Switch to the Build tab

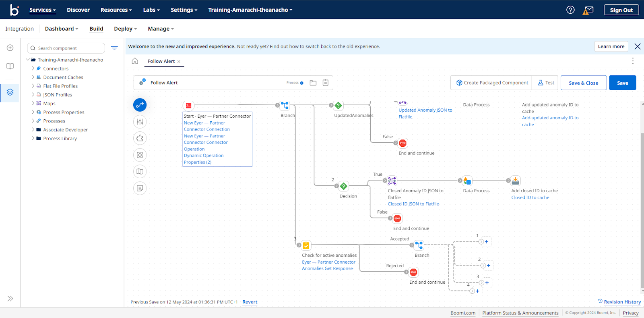click(x=96, y=29)
